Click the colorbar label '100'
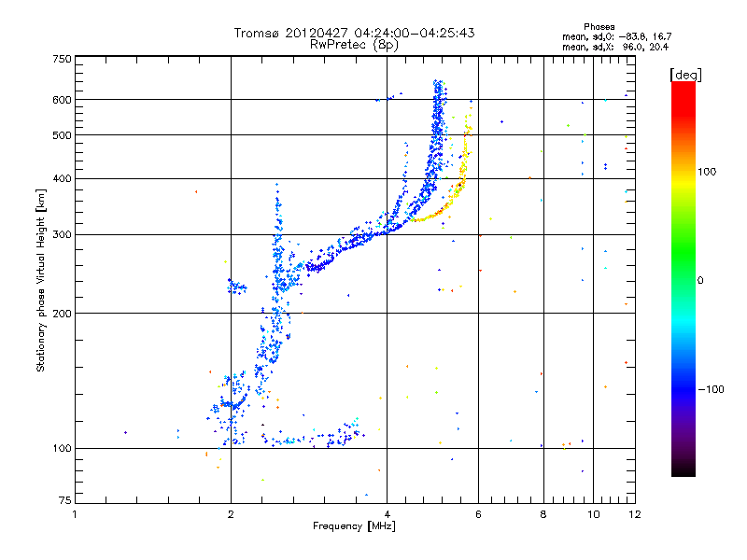Screen dimensions: 747x560 pyautogui.click(x=707, y=172)
